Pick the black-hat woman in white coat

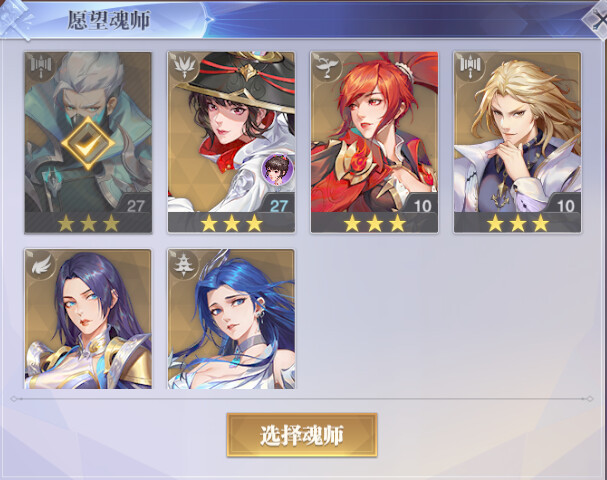click(x=231, y=142)
